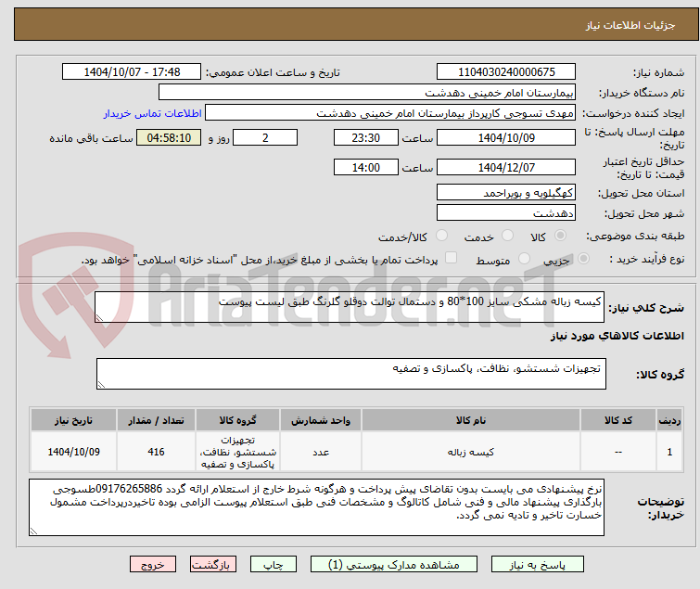Click the deadline date field 1404/10/09
Image resolution: width=700 pixels, height=589 pixels.
coord(506,137)
